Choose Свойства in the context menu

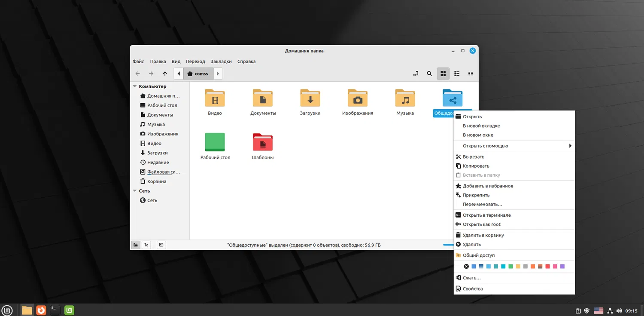(x=514, y=289)
